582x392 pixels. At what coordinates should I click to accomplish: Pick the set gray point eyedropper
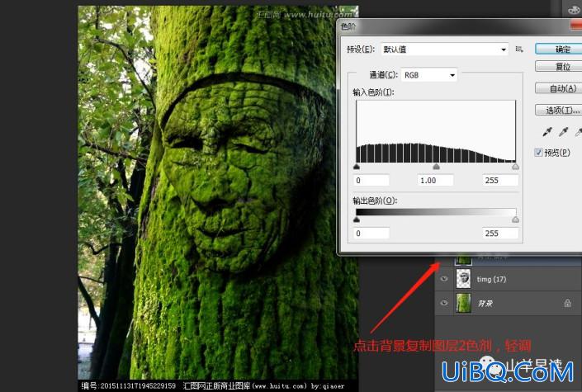click(564, 131)
